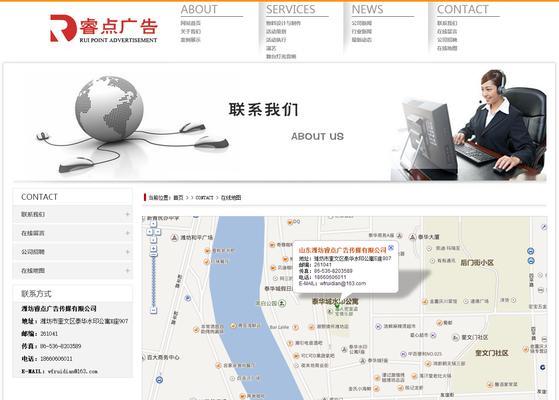Close the company info popup on map
The width and height of the screenshot is (559, 400).
tap(391, 247)
